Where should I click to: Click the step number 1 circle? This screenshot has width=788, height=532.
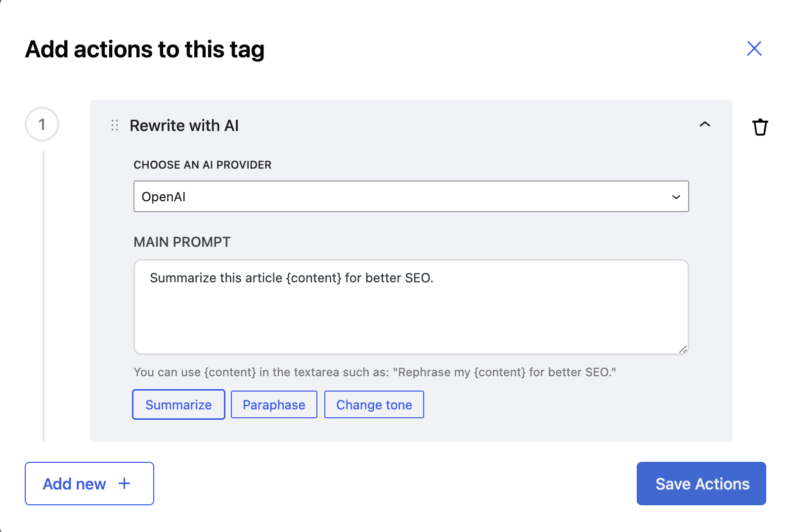coord(42,124)
